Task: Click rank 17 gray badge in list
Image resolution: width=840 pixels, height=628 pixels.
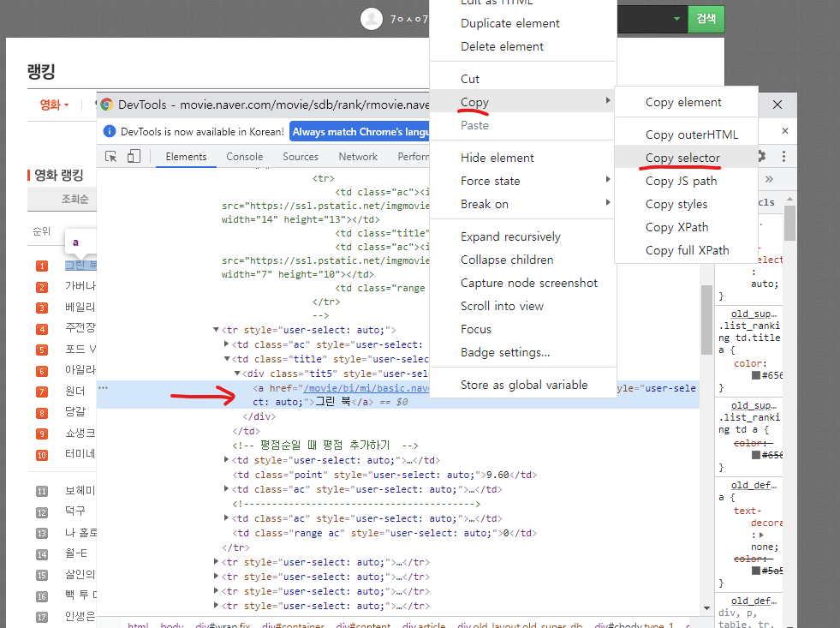Action: click(42, 617)
